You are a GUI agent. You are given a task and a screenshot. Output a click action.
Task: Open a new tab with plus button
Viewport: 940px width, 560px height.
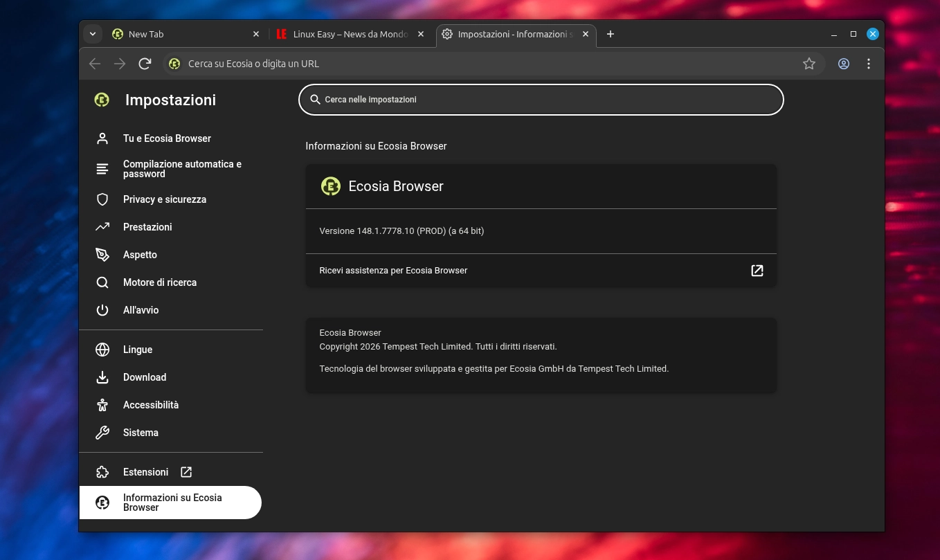[610, 34]
